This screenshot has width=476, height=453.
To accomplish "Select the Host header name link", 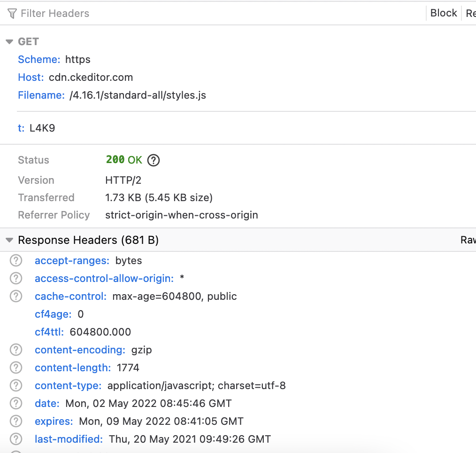I will pyautogui.click(x=30, y=77).
